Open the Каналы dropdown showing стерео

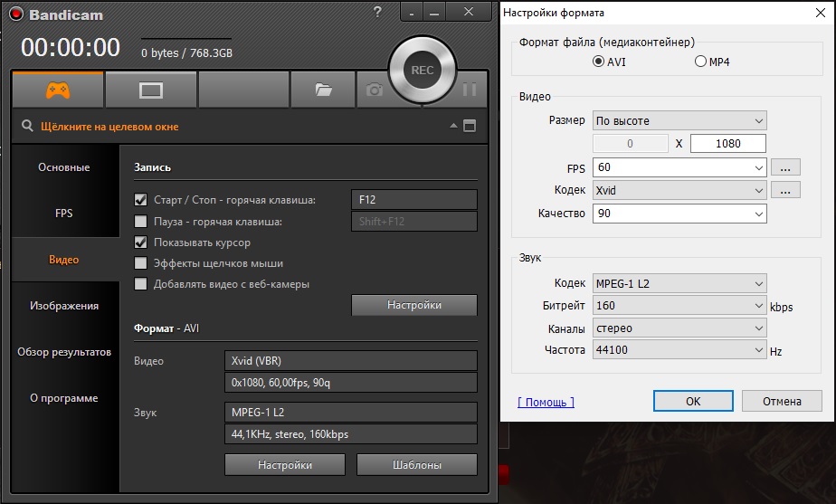click(679, 328)
